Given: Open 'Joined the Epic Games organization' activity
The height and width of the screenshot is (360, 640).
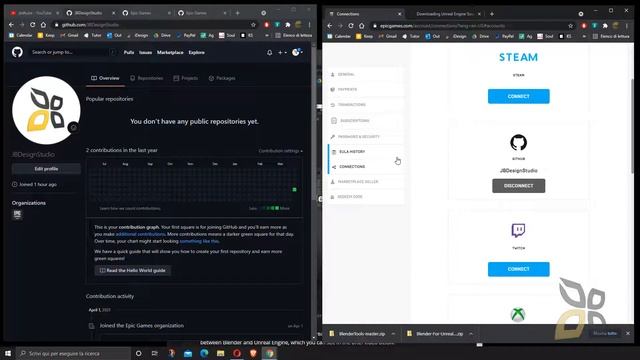Looking at the screenshot, I should pyautogui.click(x=142, y=326).
